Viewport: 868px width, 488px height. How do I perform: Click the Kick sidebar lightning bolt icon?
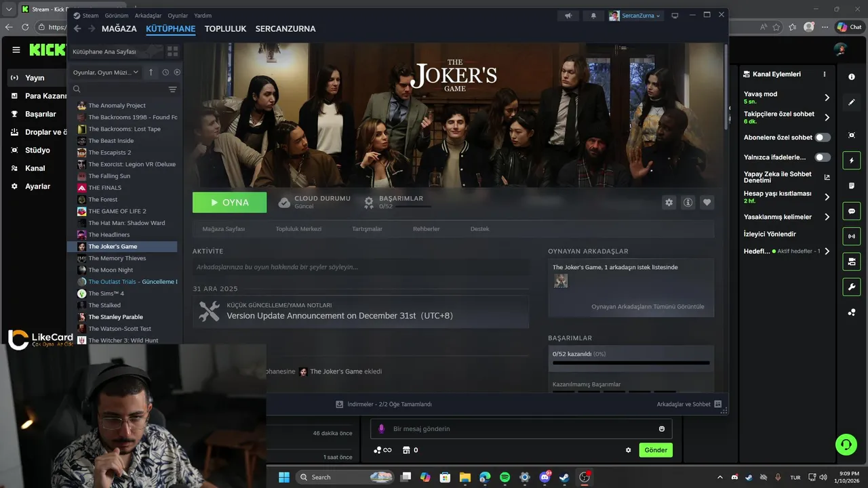point(852,161)
